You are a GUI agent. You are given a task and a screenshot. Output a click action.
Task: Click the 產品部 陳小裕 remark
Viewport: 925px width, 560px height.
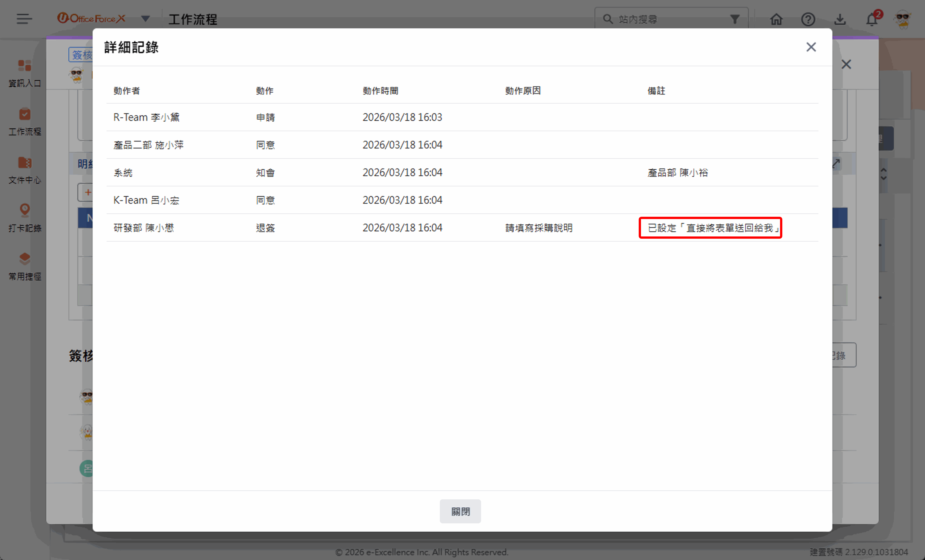click(x=678, y=173)
